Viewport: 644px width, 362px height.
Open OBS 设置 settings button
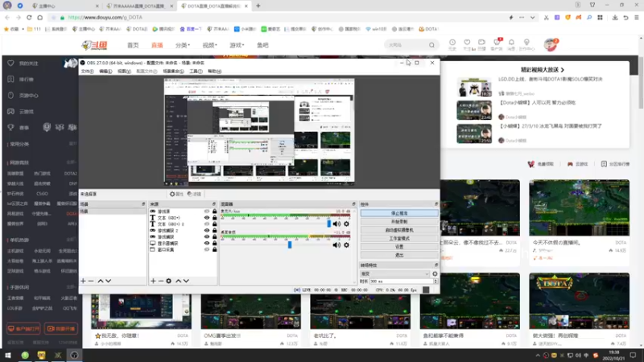(399, 247)
